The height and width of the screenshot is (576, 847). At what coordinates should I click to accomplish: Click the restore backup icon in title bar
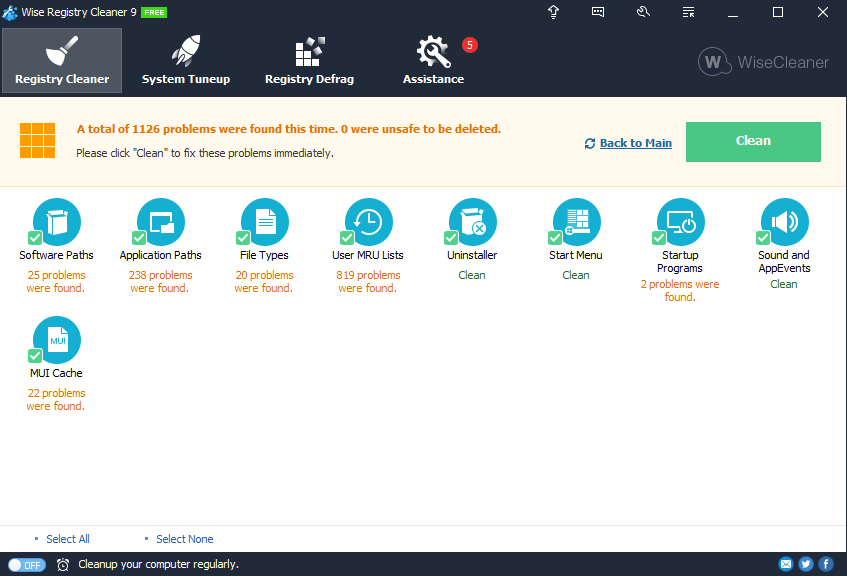(x=643, y=12)
